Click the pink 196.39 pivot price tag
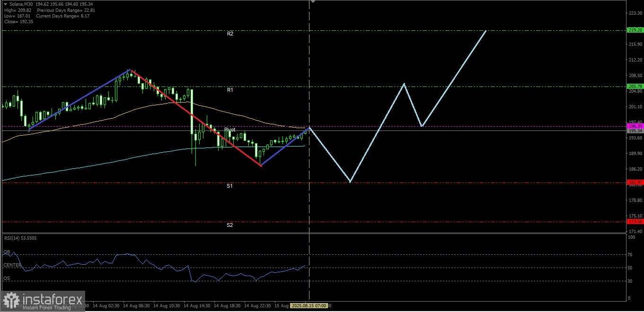644x312 pixels. coord(635,126)
